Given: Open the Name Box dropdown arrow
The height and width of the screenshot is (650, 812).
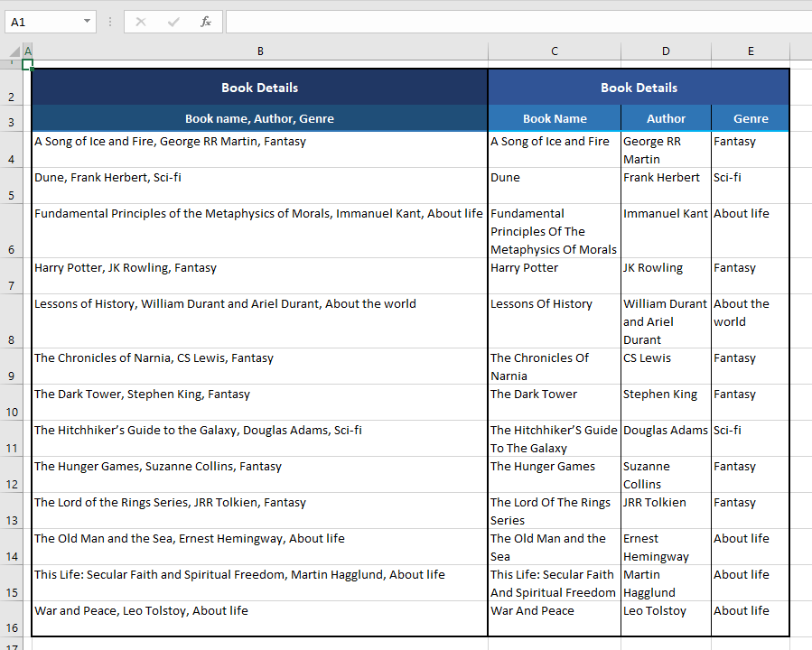Looking at the screenshot, I should click(x=87, y=22).
